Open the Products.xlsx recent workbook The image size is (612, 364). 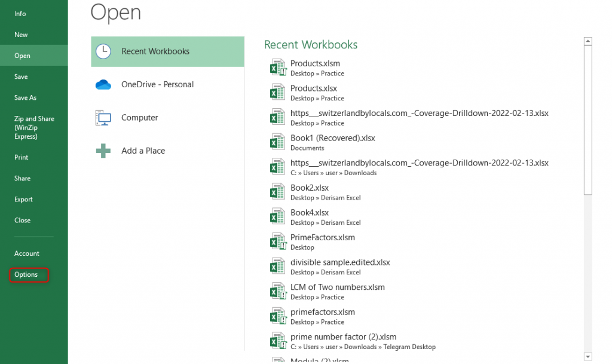(314, 88)
